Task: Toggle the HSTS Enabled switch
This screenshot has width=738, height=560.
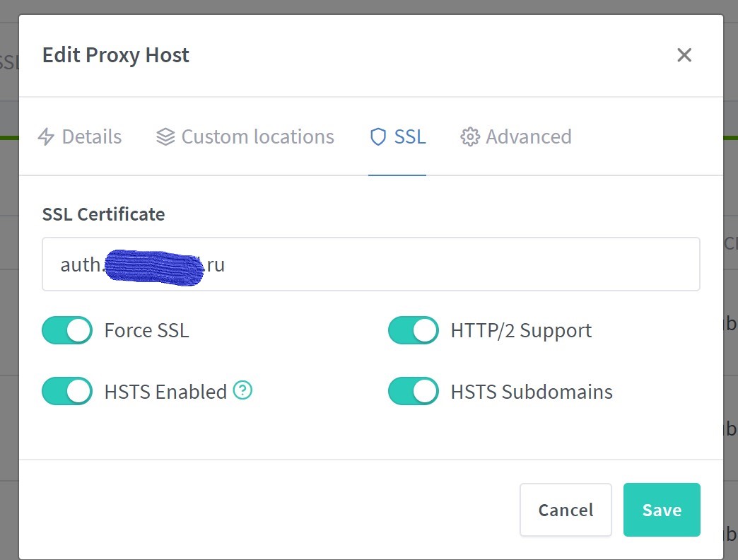Action: 67,391
